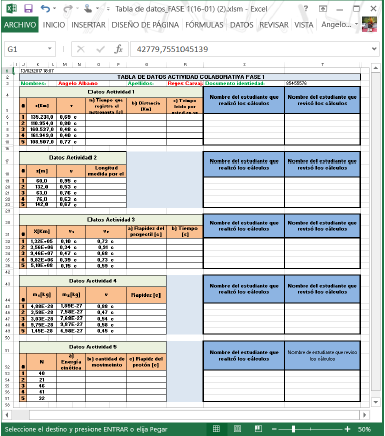Select the 'b) Tiempo [s]' header in Actividad 3
The image size is (385, 436).
(185, 232)
